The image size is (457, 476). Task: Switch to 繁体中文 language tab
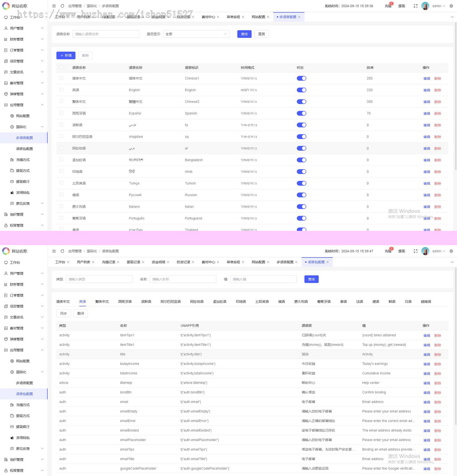pos(102,302)
